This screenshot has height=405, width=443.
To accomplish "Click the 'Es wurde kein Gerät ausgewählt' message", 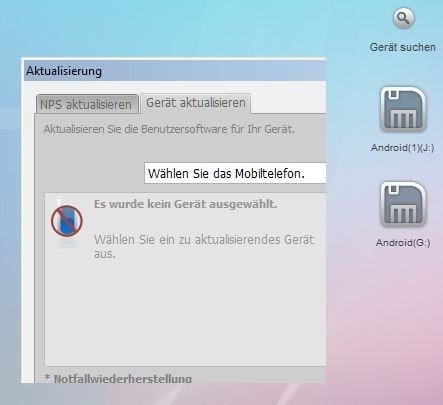I will click(x=185, y=204).
